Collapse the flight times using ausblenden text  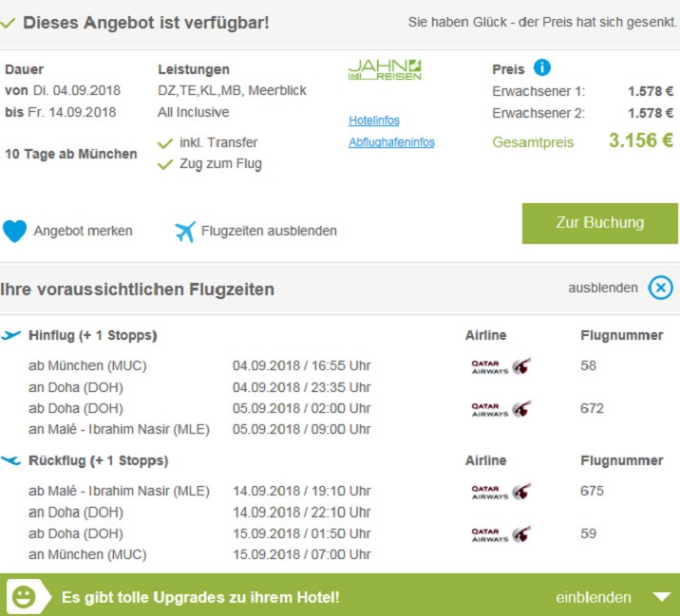coord(603,289)
